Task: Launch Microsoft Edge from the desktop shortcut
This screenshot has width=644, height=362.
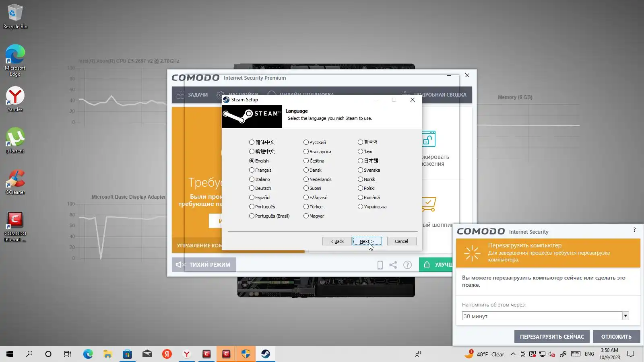Action: (x=15, y=60)
